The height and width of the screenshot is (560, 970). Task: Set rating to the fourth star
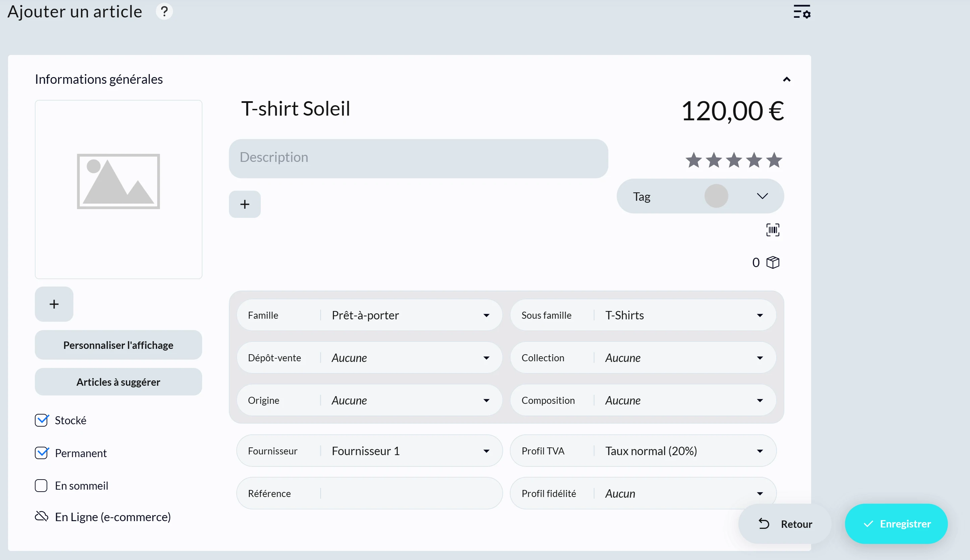(x=754, y=160)
